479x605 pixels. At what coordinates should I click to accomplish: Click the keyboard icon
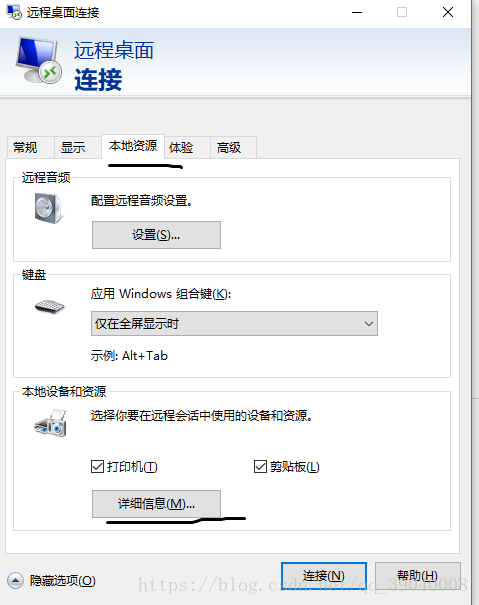pos(49,307)
